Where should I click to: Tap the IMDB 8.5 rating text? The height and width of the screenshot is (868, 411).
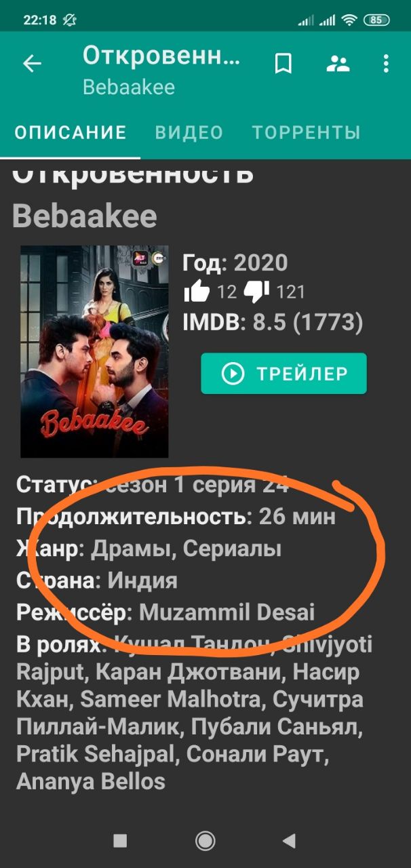click(273, 323)
